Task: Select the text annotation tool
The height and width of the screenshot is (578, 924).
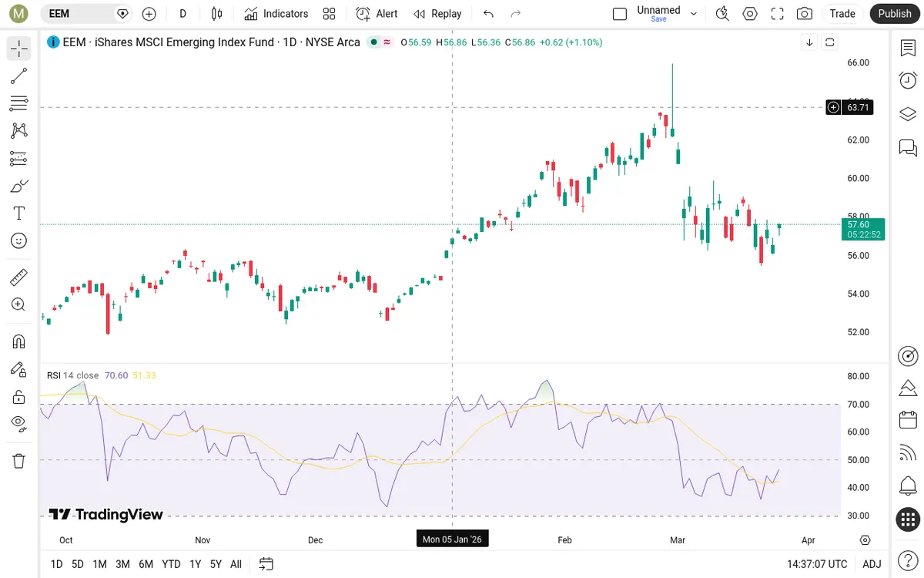Action: point(19,213)
